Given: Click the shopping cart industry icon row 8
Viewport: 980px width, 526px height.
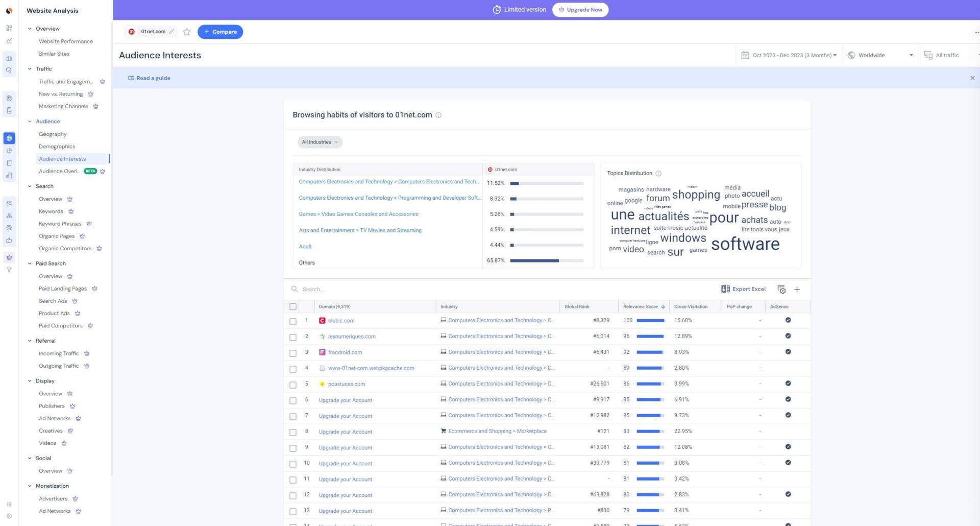Looking at the screenshot, I should click(444, 431).
